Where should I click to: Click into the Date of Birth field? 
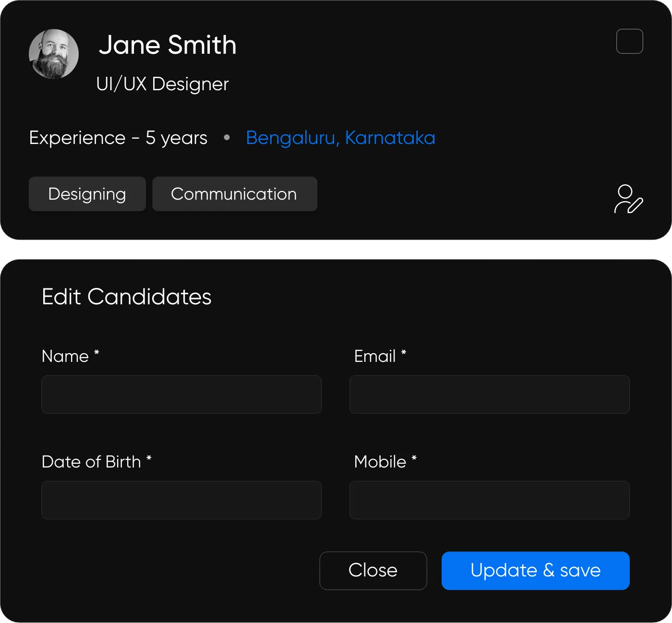point(181,500)
